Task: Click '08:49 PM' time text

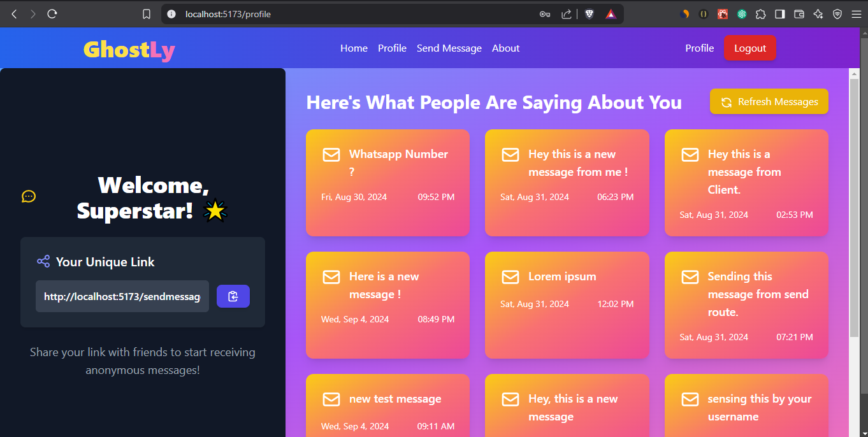Action: 436,320
